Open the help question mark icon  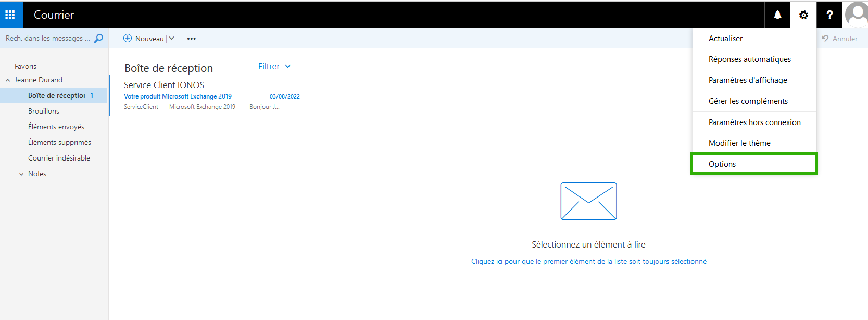829,15
